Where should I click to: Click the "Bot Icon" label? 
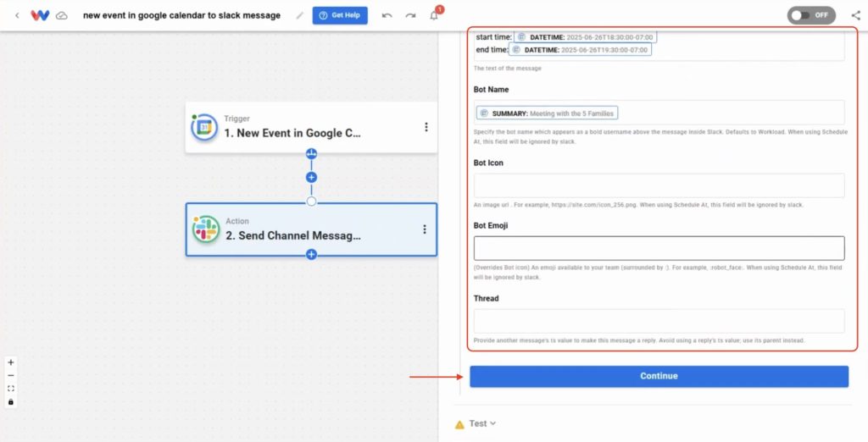pos(488,163)
